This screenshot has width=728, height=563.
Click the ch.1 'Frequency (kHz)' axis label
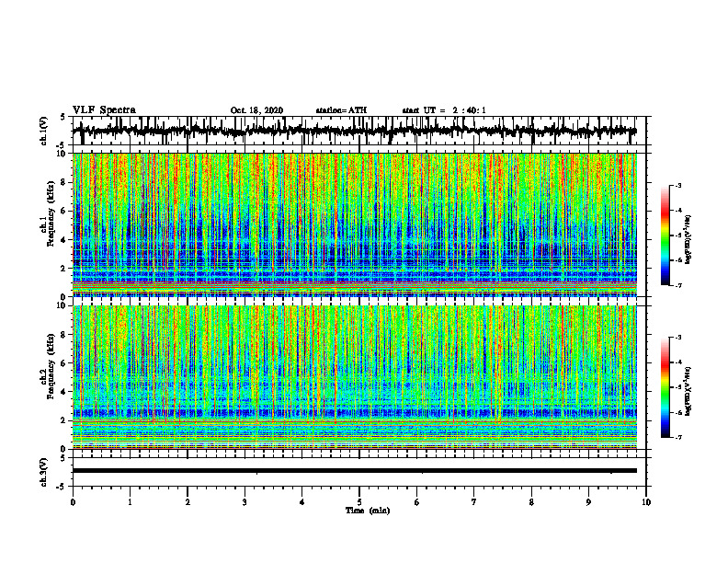[x=51, y=213]
